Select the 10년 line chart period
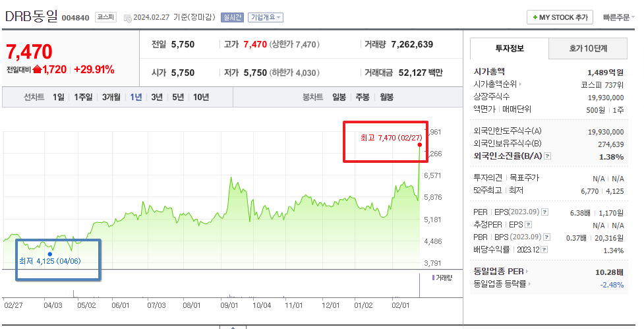644x329 pixels. tap(201, 98)
